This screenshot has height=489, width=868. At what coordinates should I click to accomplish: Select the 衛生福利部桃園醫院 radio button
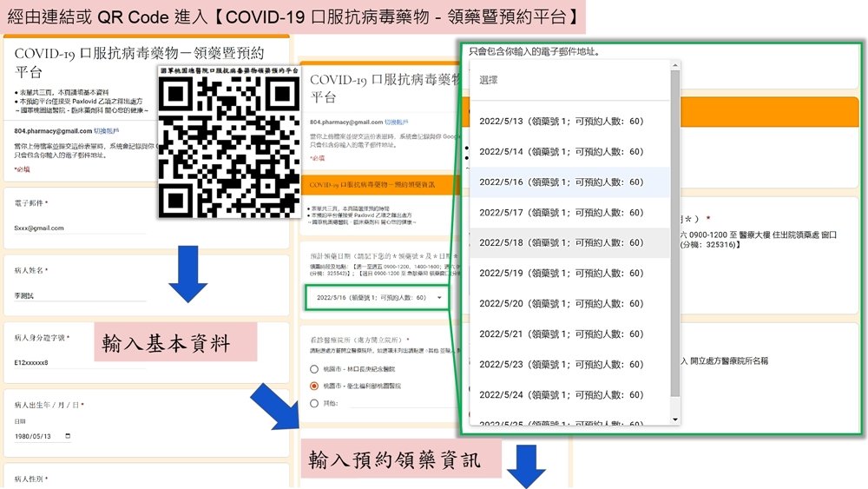(x=314, y=386)
